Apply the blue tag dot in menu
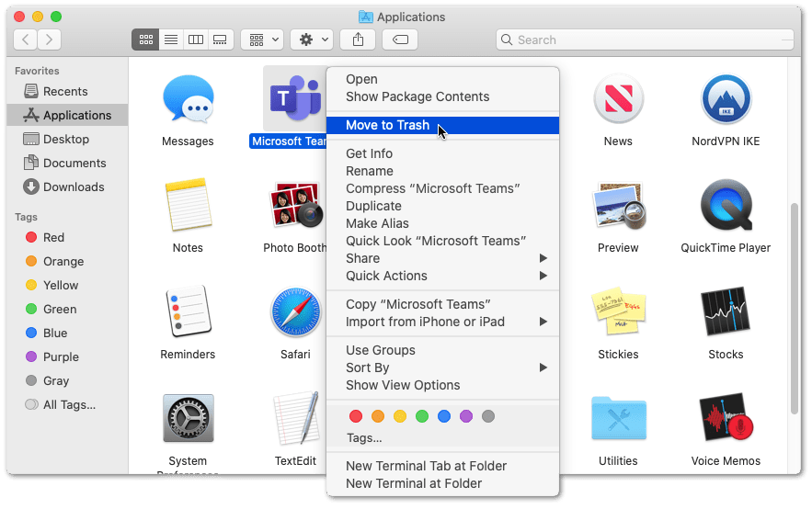Viewport: 812px width, 509px height. pos(444,416)
